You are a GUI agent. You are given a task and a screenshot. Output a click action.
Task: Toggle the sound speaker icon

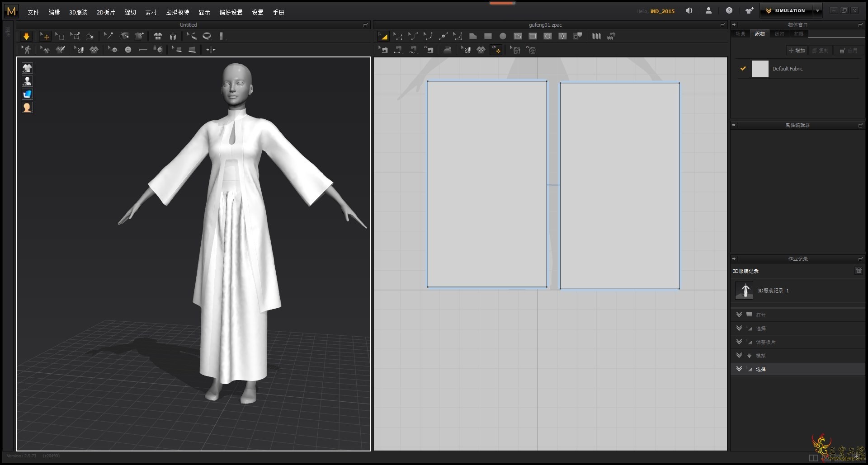(689, 11)
